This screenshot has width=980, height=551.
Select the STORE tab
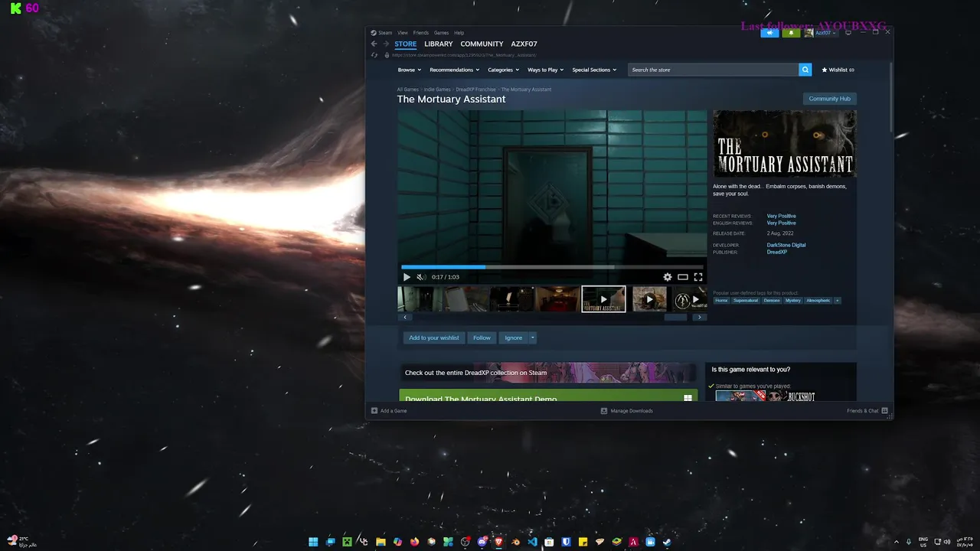coord(406,44)
